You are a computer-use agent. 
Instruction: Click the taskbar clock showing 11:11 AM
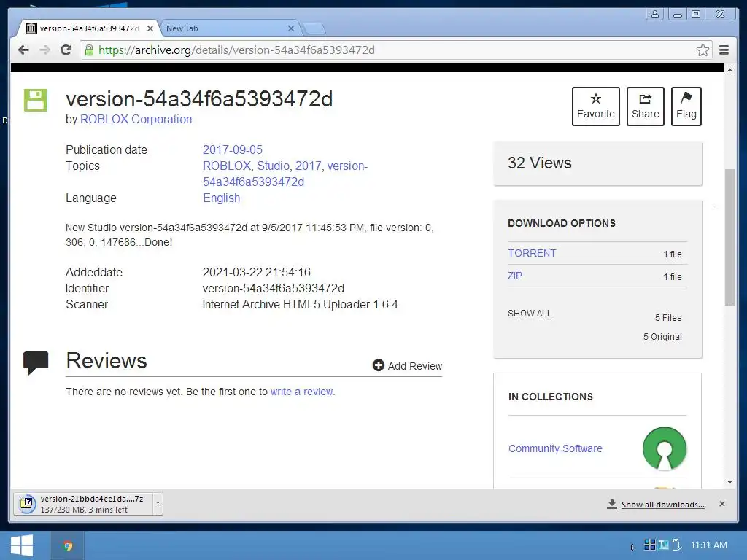(709, 545)
